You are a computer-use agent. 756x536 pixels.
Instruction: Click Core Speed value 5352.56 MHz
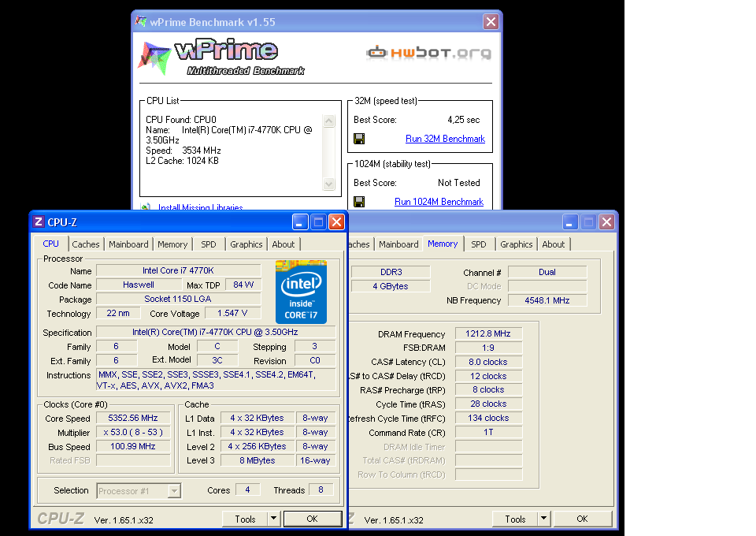pyautogui.click(x=133, y=419)
